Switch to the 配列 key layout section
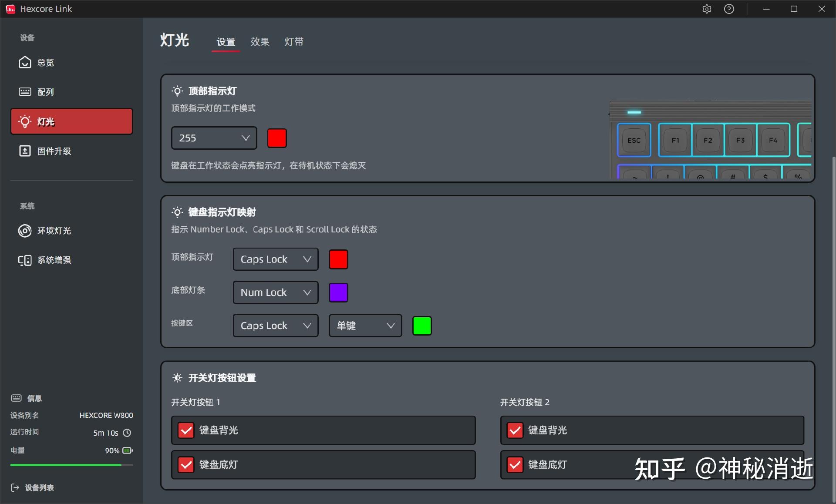836x504 pixels. pos(45,92)
